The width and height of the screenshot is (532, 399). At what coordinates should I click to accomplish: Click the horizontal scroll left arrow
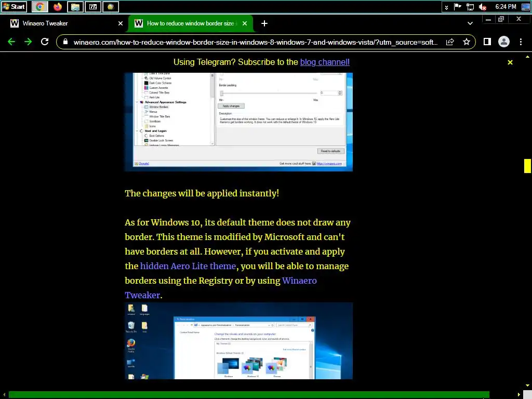[x=4, y=395]
